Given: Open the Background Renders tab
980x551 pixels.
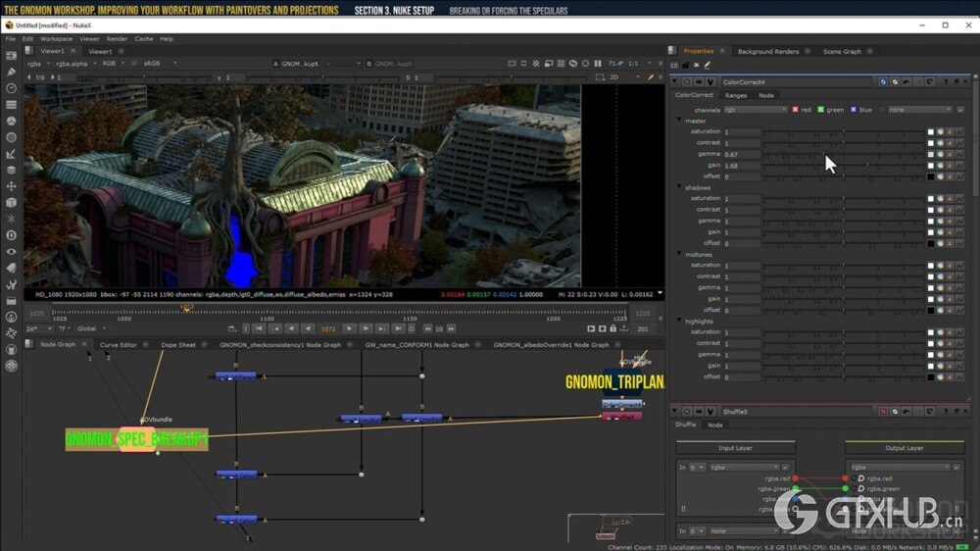Looking at the screenshot, I should click(768, 51).
